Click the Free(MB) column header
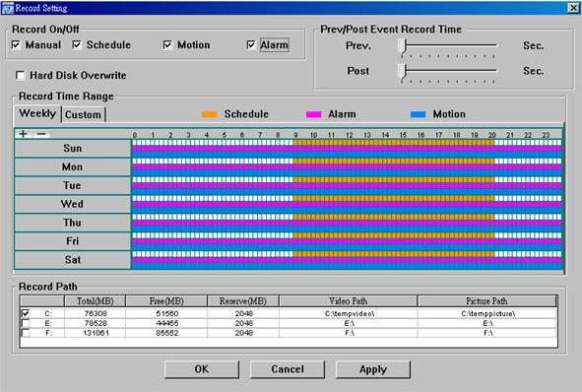The height and width of the screenshot is (392, 582). point(166,301)
